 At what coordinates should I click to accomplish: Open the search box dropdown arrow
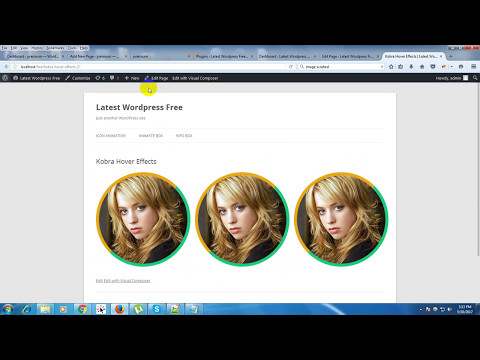point(382,67)
